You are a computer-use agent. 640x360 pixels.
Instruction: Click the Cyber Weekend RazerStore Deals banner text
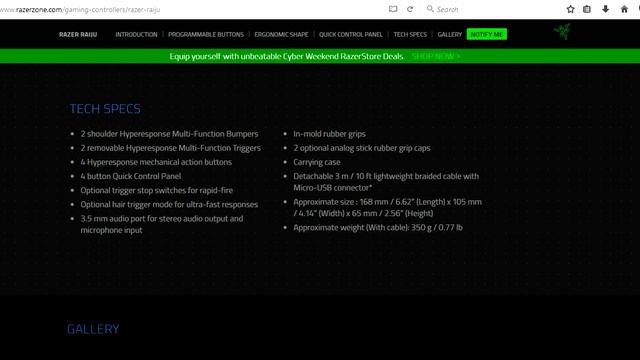click(287, 56)
